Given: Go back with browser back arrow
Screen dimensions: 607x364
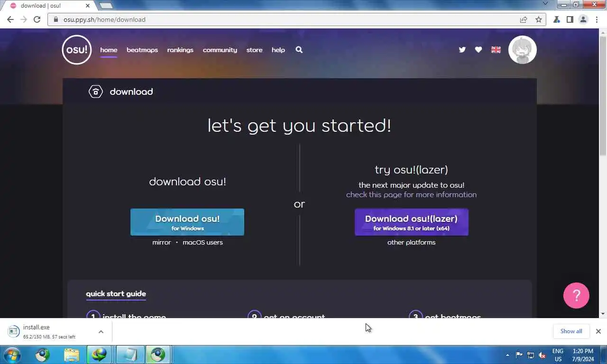Looking at the screenshot, I should point(10,19).
